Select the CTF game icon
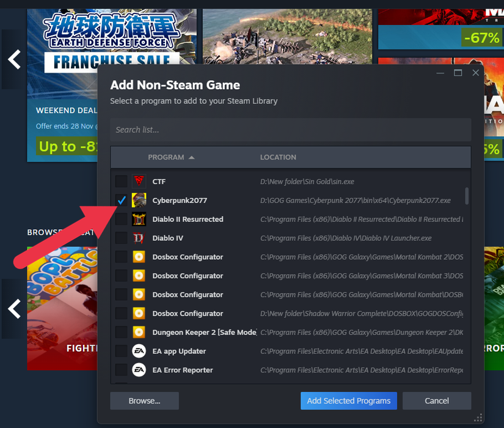Screen dimensions: 504x428 coord(137,181)
